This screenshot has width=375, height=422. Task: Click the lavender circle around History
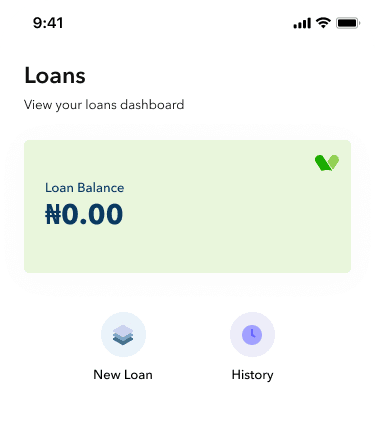[x=252, y=335]
